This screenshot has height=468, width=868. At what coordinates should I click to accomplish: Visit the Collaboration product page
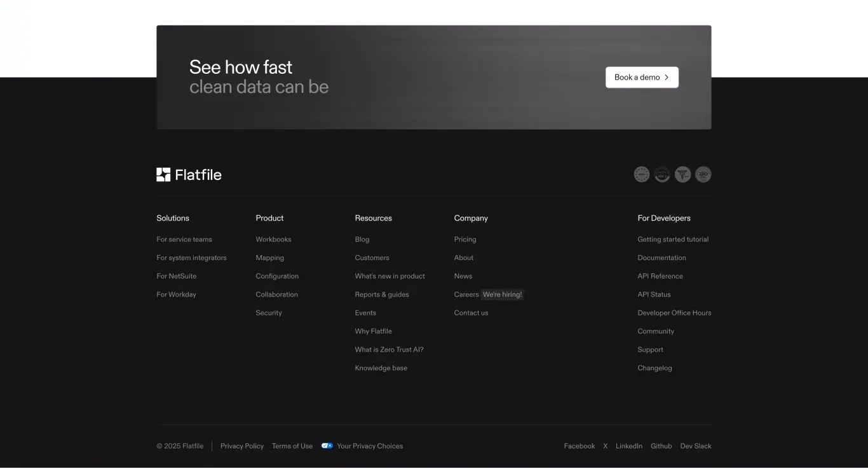276,295
